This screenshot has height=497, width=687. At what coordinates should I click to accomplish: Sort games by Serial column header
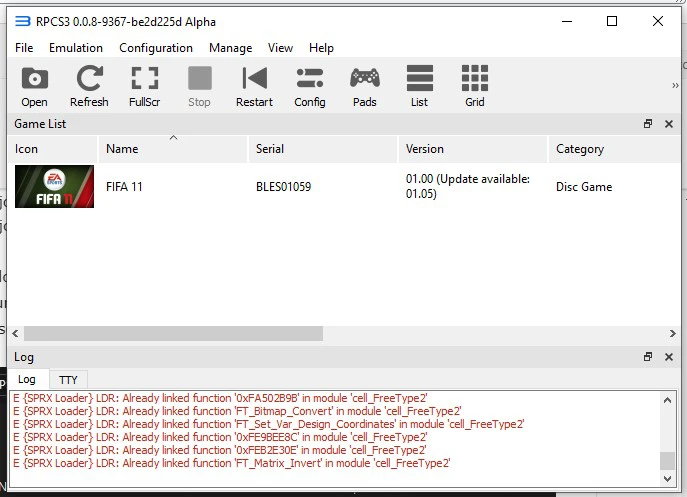(x=323, y=149)
